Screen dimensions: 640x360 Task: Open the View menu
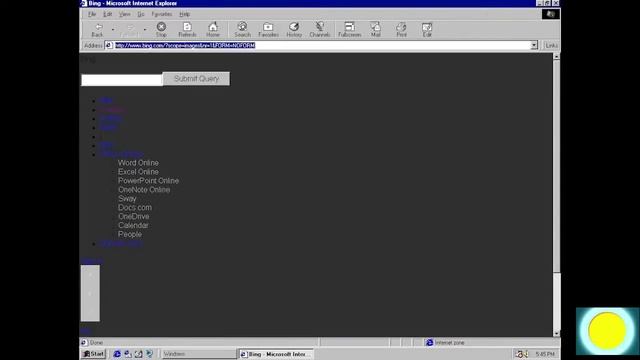(124, 14)
